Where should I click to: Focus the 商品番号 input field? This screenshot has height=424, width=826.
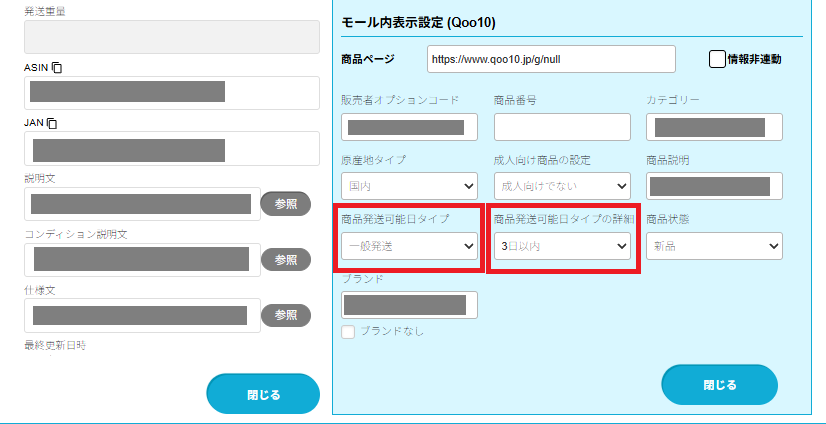click(562, 127)
